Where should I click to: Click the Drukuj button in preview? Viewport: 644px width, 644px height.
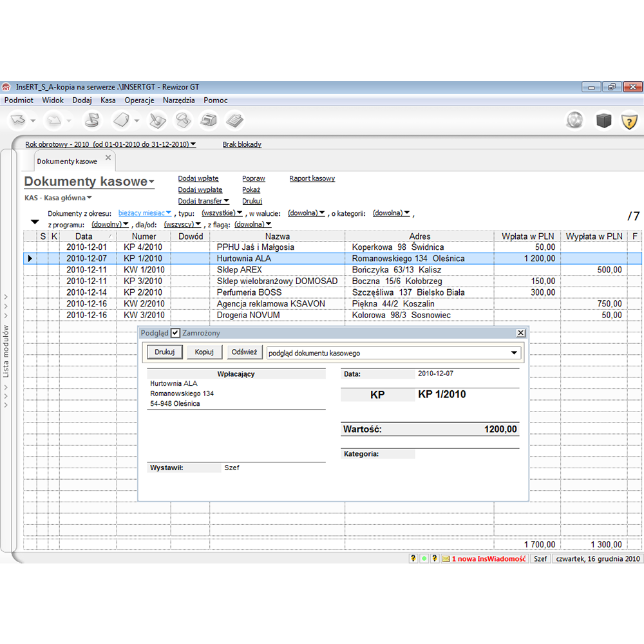point(165,352)
